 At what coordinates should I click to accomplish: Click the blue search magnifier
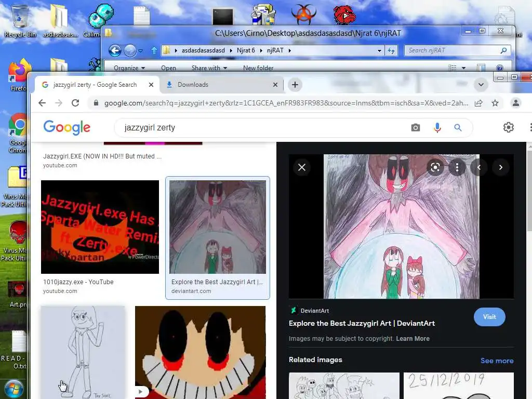[458, 128]
